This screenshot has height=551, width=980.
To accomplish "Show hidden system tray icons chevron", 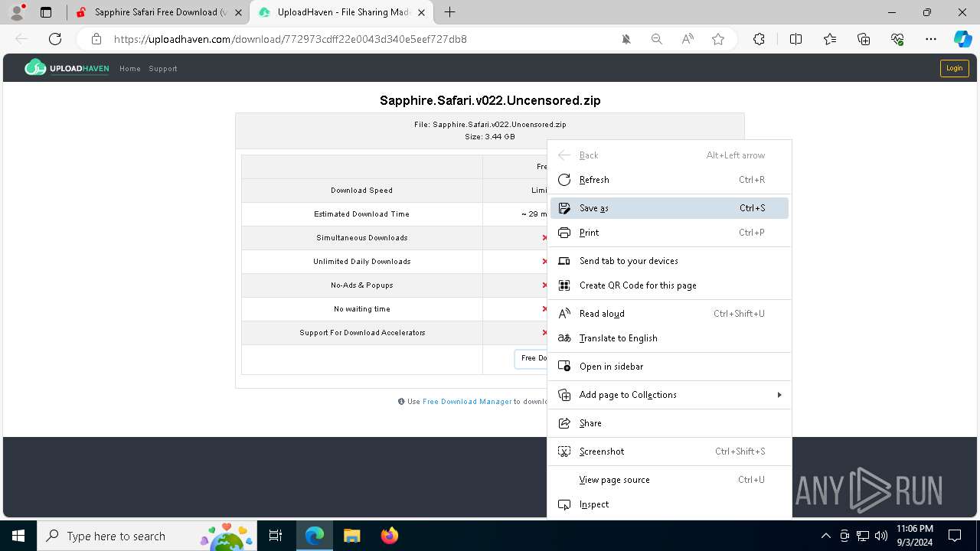I will click(825, 536).
